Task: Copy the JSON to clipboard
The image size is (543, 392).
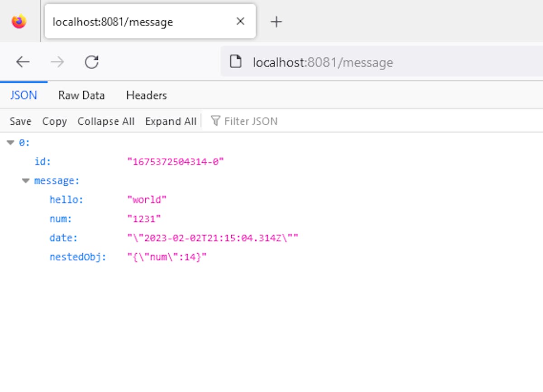Action: tap(54, 121)
